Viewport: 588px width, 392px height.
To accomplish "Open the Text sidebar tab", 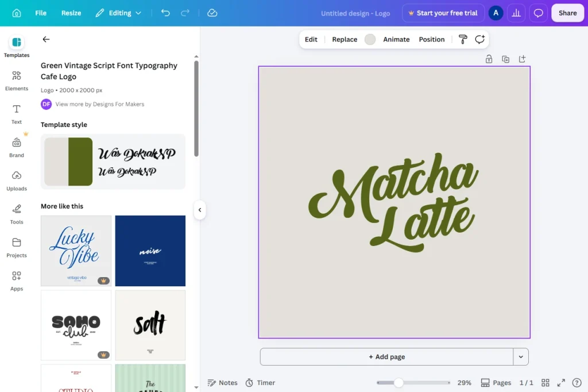I will [x=17, y=114].
